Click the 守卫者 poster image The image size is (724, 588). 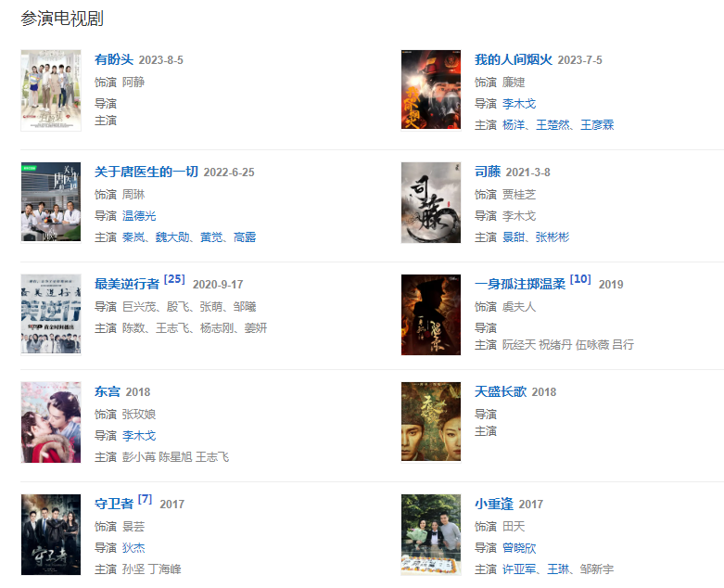(x=51, y=534)
